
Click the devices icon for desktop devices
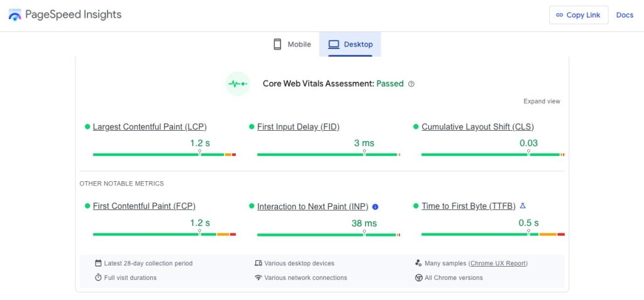(258, 263)
